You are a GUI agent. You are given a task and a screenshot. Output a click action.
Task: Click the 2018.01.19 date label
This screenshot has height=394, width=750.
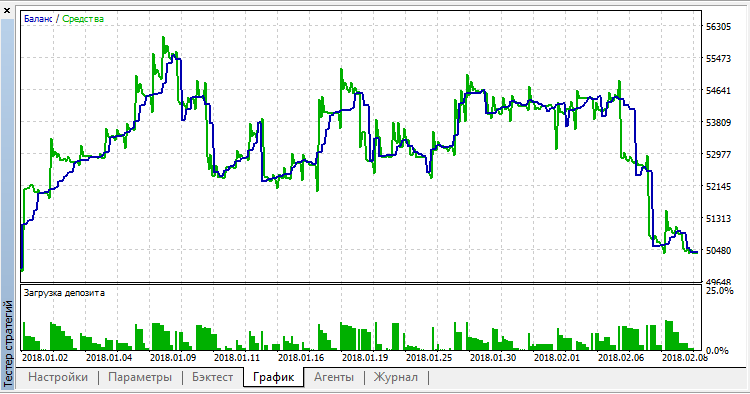(x=365, y=358)
